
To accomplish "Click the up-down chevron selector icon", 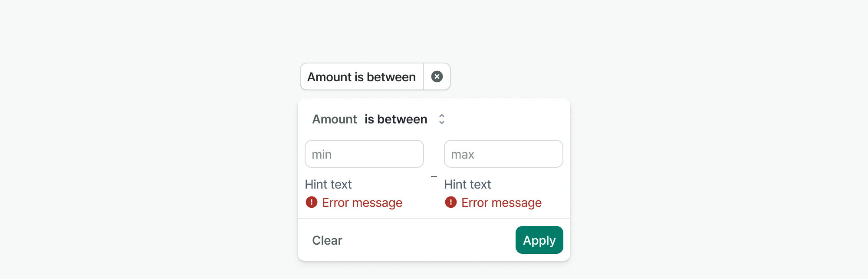I will click(x=442, y=119).
